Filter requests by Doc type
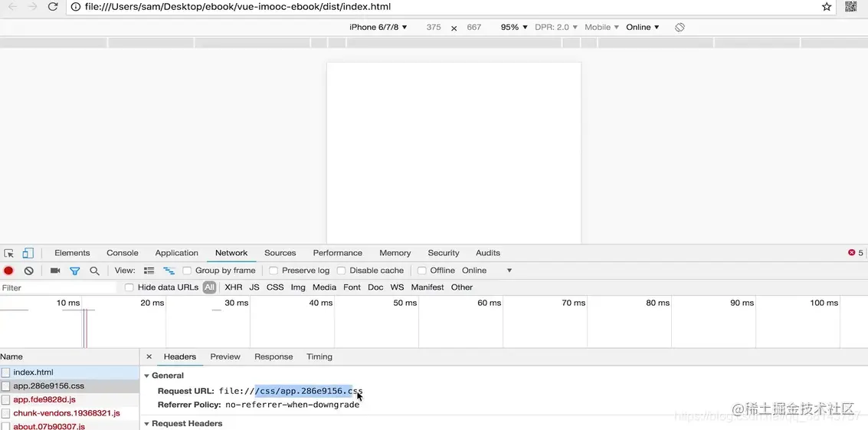Image resolution: width=868 pixels, height=430 pixels. coord(375,287)
